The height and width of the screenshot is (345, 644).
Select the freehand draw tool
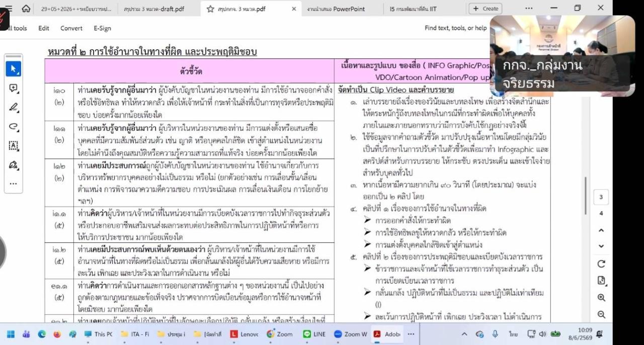click(x=14, y=126)
